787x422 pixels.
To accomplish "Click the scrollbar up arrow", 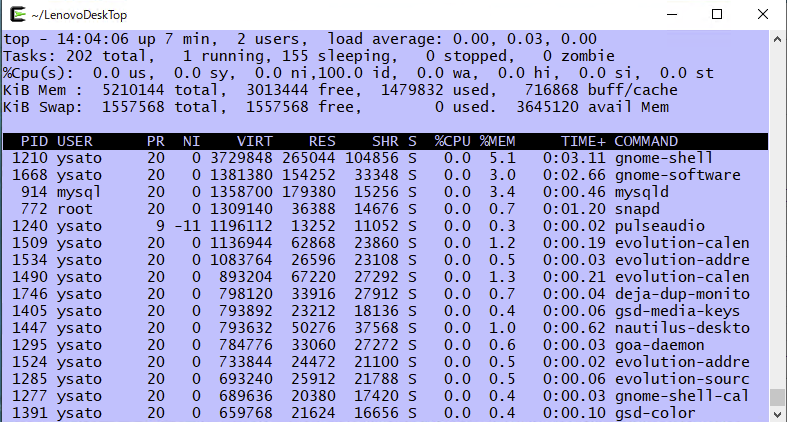I will [x=777, y=40].
